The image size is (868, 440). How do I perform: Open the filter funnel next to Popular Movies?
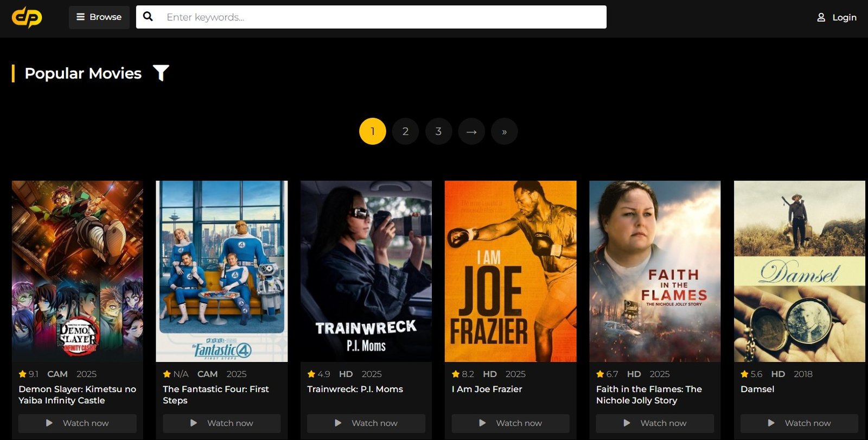[x=161, y=73]
